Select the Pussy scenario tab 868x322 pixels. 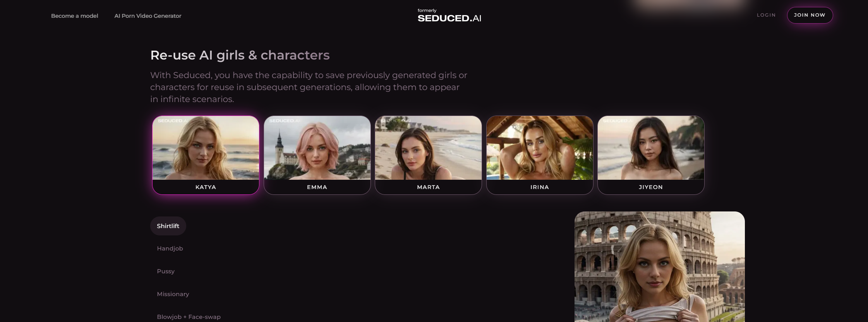coord(166,271)
